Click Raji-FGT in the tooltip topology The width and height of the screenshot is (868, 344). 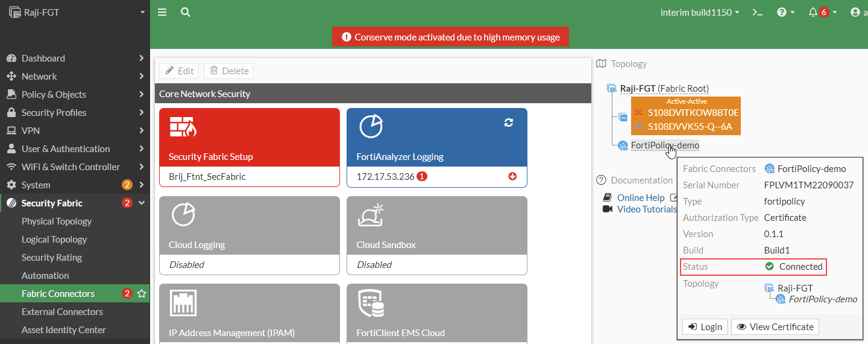(795, 288)
